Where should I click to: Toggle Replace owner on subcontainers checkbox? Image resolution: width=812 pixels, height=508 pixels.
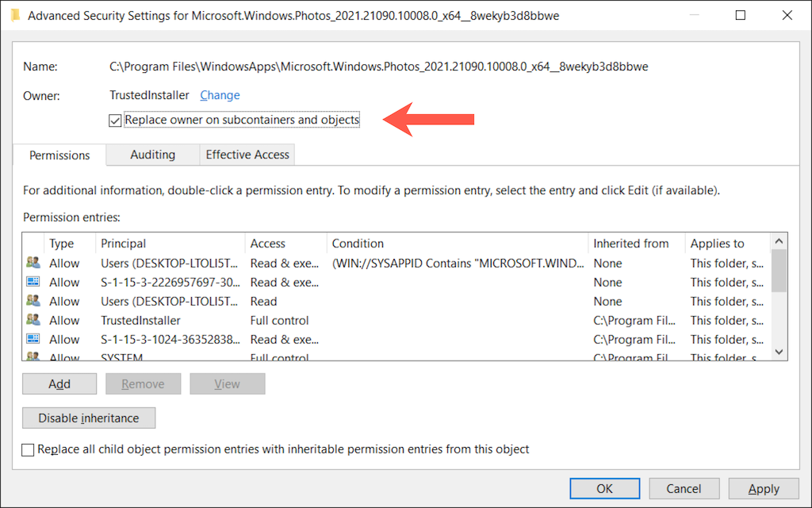[x=116, y=120]
